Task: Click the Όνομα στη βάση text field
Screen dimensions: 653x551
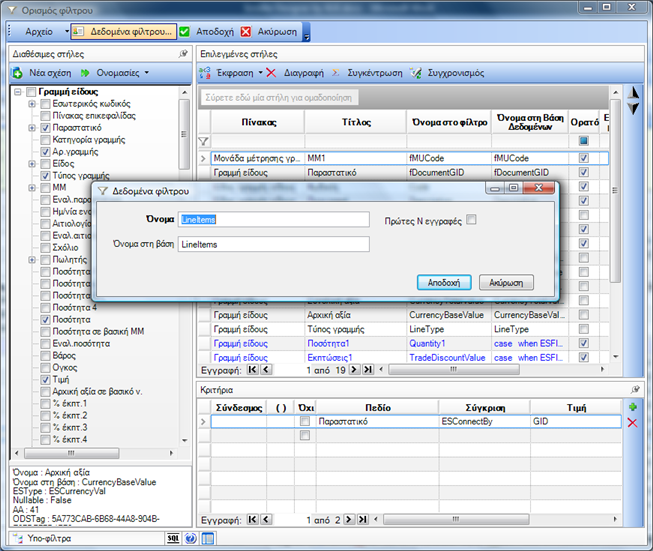Action: coord(274,244)
